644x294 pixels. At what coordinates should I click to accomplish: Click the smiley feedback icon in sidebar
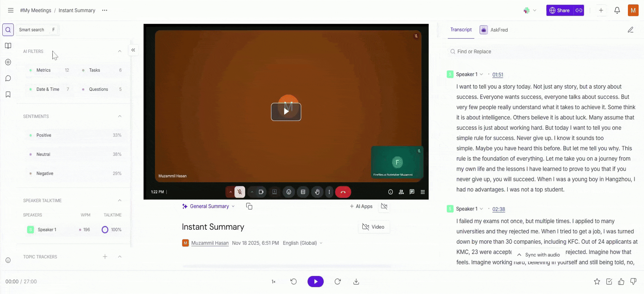pyautogui.click(x=8, y=260)
